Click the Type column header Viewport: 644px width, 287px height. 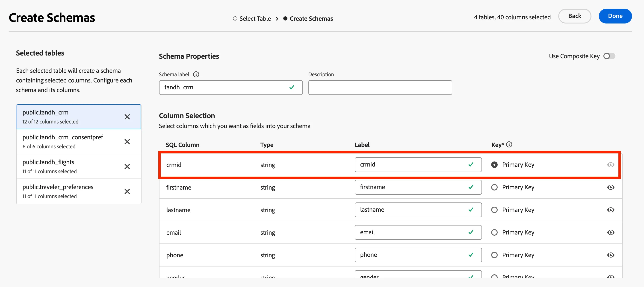click(266, 145)
